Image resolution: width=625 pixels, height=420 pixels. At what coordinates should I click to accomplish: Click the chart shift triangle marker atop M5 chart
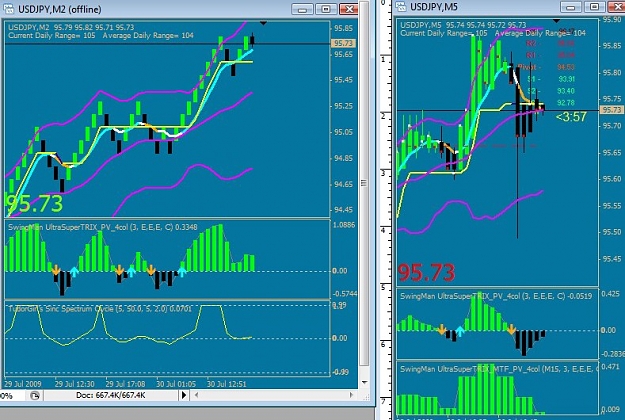point(556,21)
